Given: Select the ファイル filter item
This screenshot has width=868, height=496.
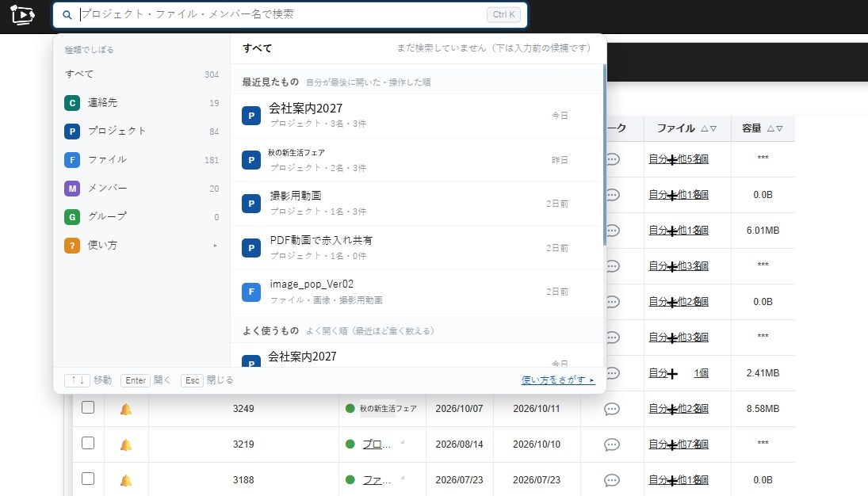Looking at the screenshot, I should click(142, 160).
